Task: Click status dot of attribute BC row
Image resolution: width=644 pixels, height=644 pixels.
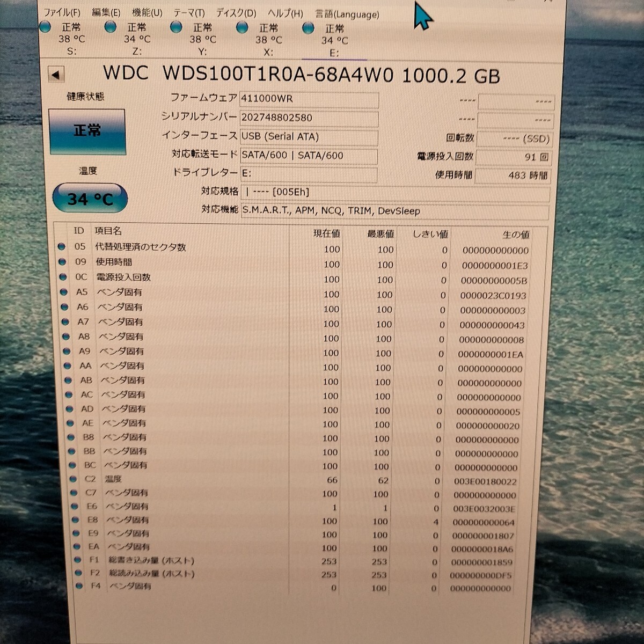Action: (x=72, y=465)
